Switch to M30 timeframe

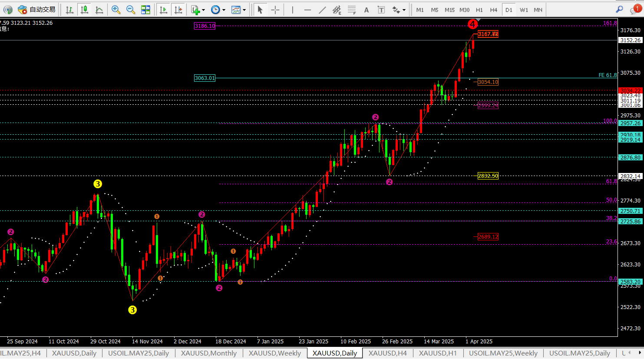point(465,10)
